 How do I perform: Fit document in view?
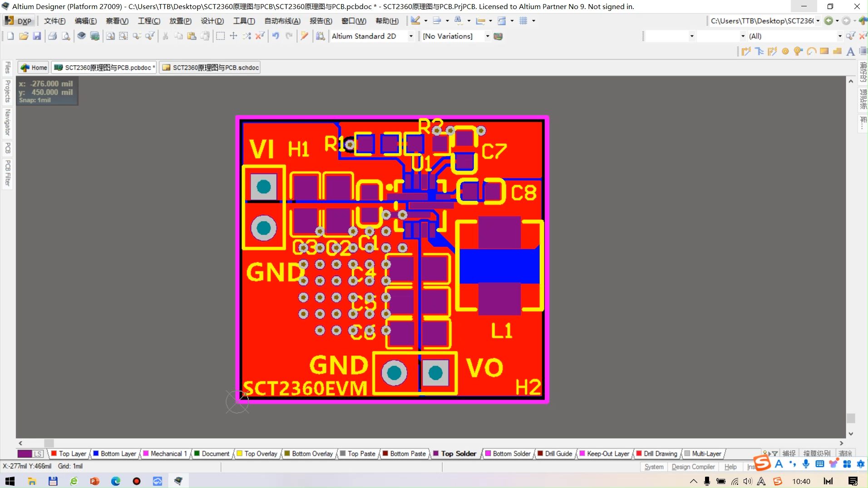click(110, 36)
